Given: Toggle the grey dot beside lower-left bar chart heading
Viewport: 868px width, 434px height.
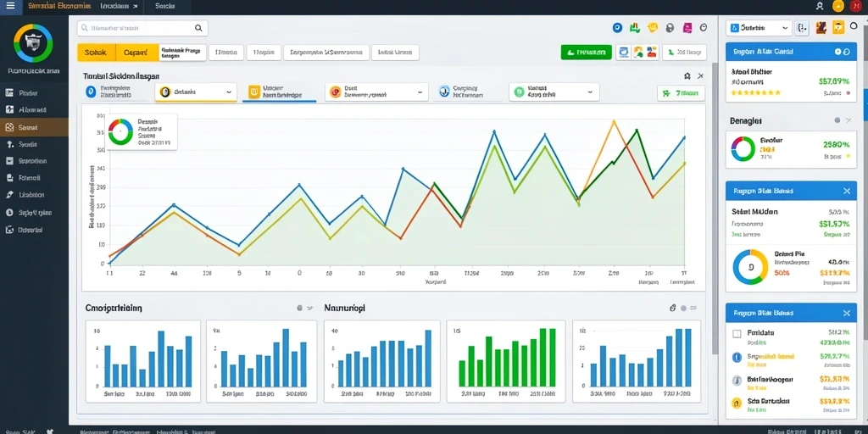Looking at the screenshot, I should click(x=299, y=308).
